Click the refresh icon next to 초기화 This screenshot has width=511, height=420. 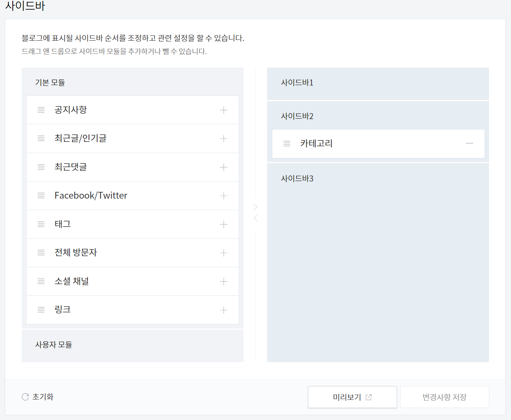point(25,397)
